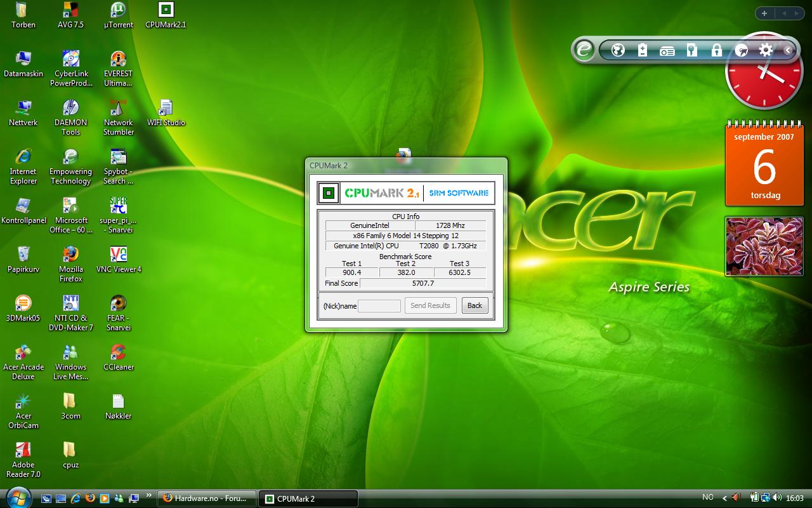Launch Microsoft Office desktop shortcut

click(x=70, y=215)
